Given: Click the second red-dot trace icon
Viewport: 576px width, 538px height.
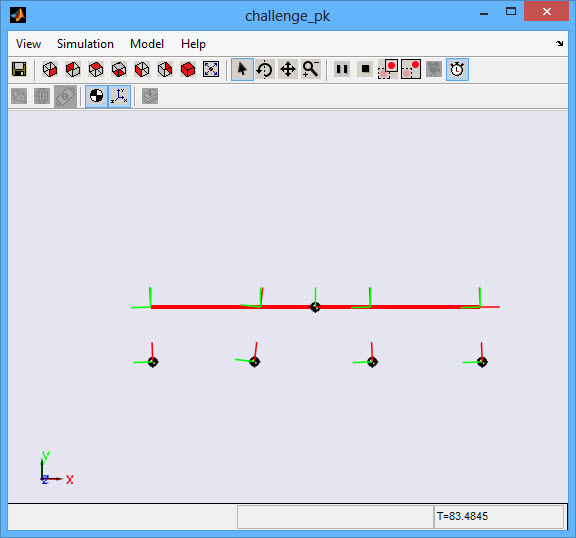Looking at the screenshot, I should click(411, 69).
